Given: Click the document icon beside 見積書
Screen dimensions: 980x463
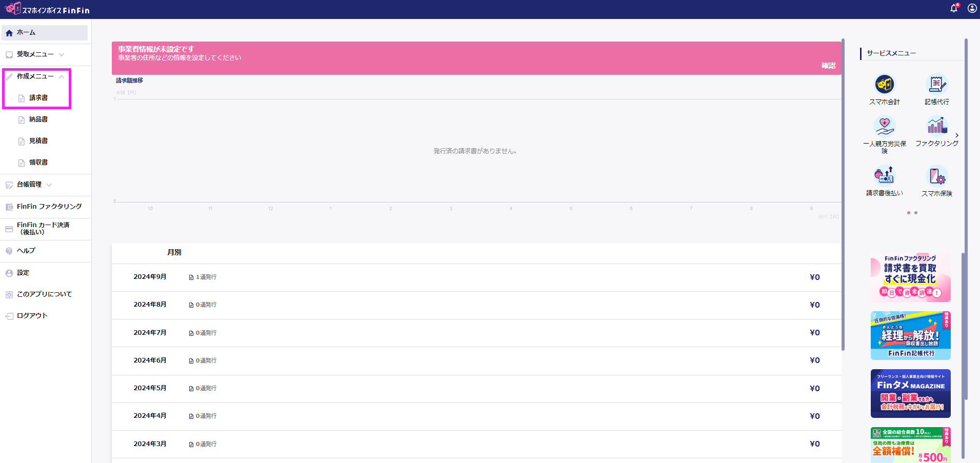Looking at the screenshot, I should tap(22, 142).
